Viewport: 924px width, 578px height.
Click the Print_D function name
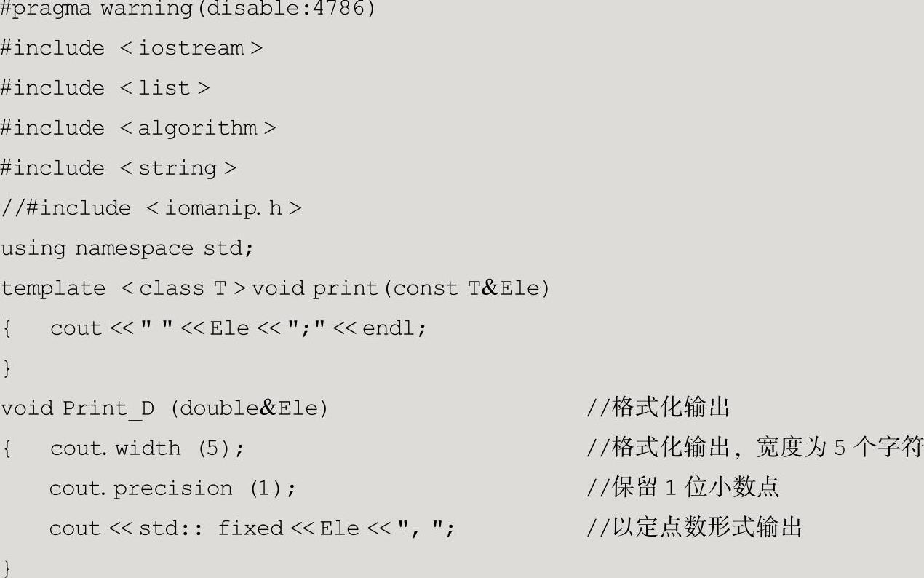pos(108,408)
